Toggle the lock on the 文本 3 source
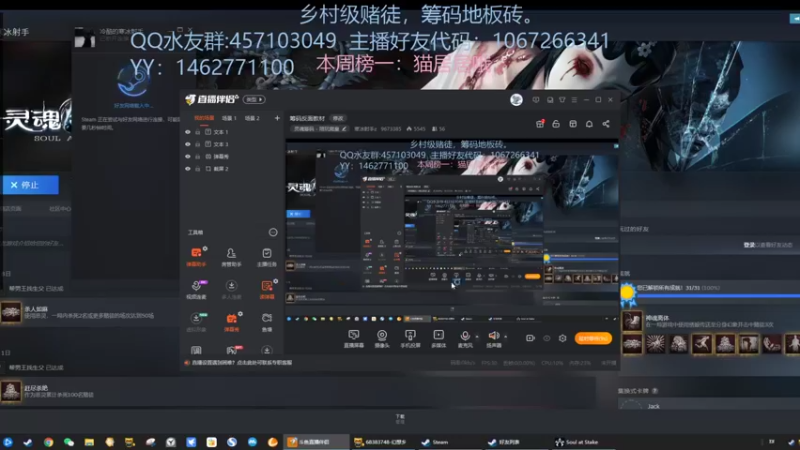 197,144
